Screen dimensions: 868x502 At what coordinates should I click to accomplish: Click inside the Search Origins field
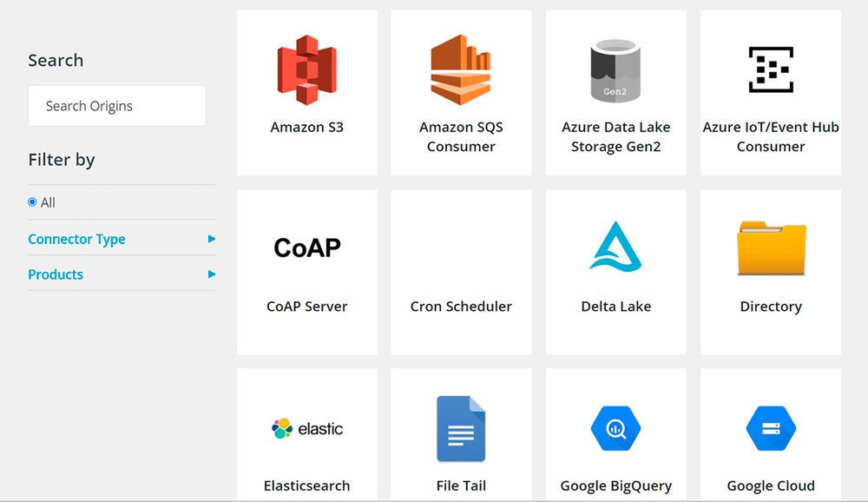pos(116,105)
